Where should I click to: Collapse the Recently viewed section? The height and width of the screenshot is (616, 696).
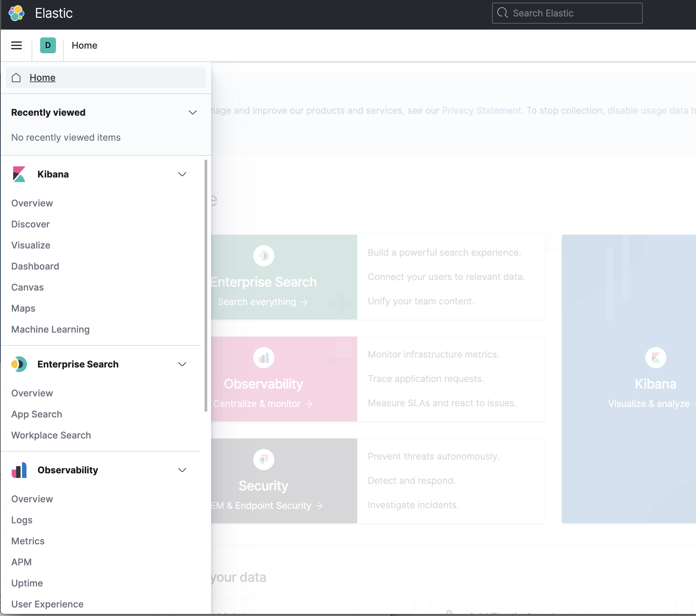[x=193, y=112]
